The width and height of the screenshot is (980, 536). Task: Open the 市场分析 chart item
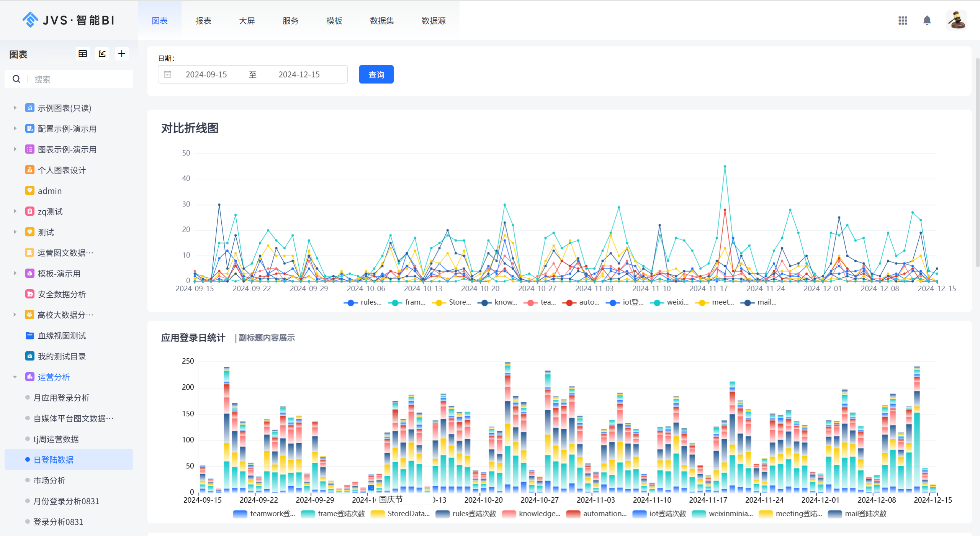coord(49,480)
